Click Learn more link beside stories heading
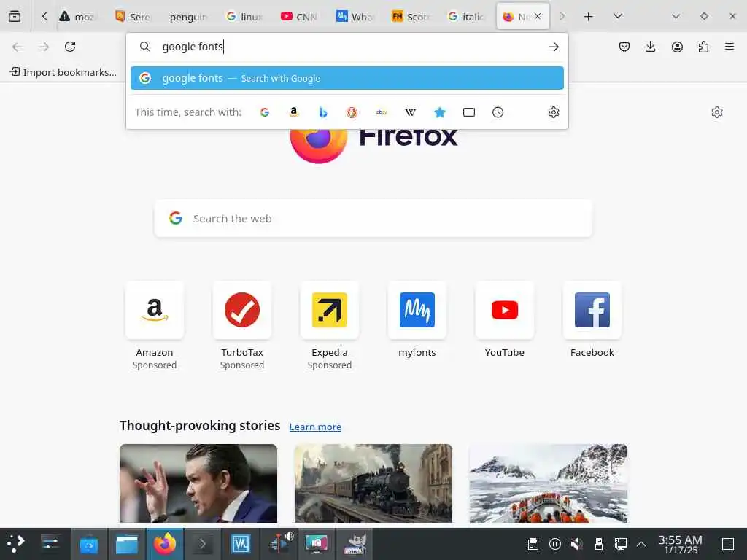Screen dimensions: 747x560 [315, 427]
